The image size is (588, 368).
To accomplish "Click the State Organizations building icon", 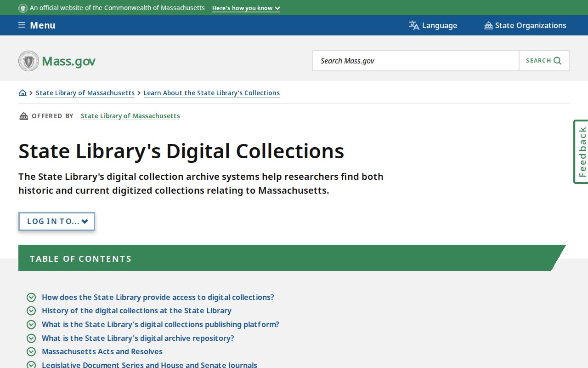I will pyautogui.click(x=488, y=25).
